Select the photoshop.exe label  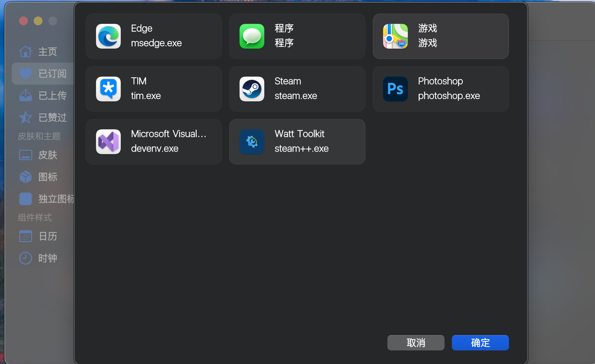(449, 96)
